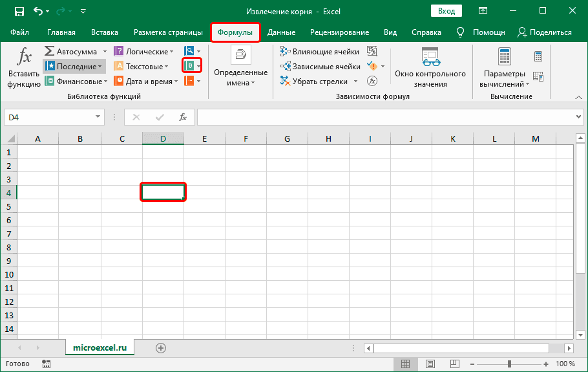
Task: Click the zoom slider in status bar
Action: pyautogui.click(x=510, y=364)
